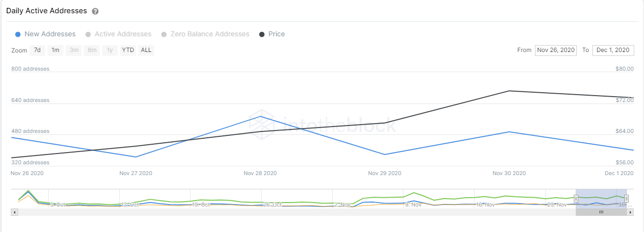Screen dimensions: 644x232
Task: Click the navigator left range handle
Action: click(x=576, y=198)
